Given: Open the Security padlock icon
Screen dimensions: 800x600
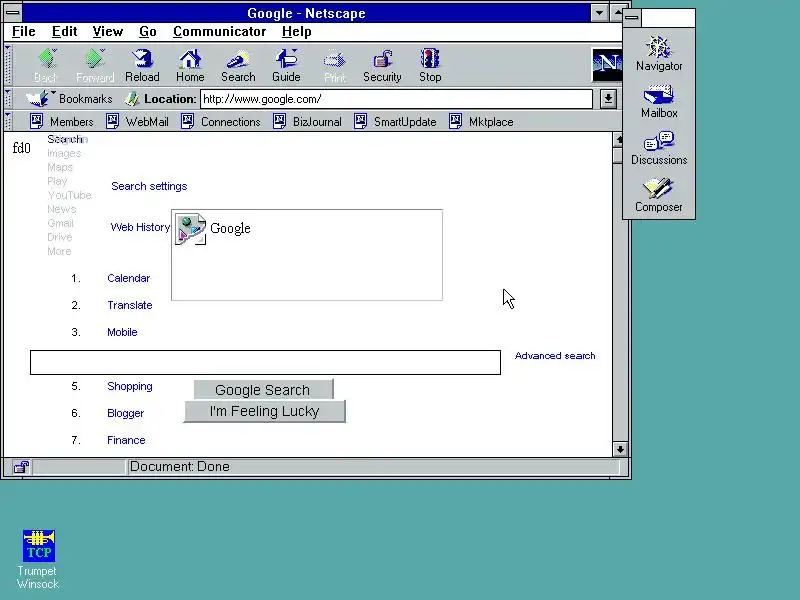Looking at the screenshot, I should coord(382,65).
